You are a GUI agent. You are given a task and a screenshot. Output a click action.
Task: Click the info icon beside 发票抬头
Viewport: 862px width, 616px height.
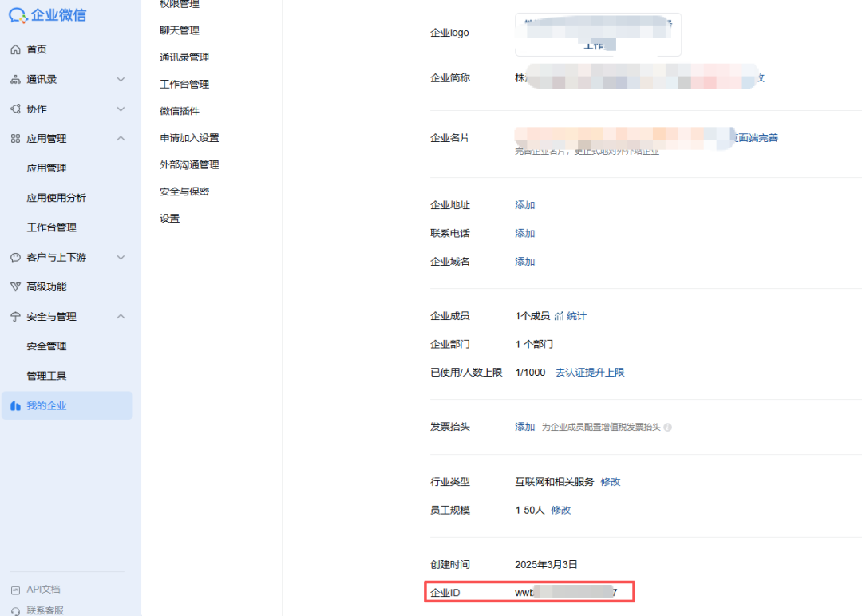(667, 427)
